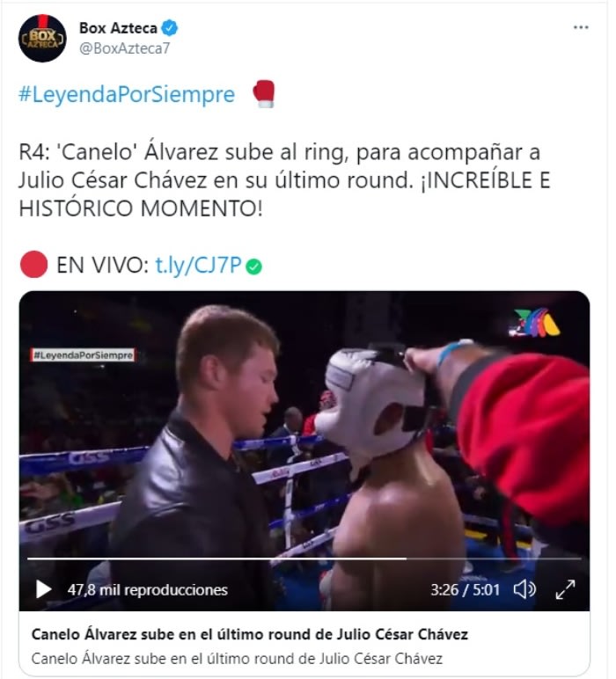Play the video with the play button
Image resolution: width=616 pixels, height=679 pixels.
pos(43,589)
